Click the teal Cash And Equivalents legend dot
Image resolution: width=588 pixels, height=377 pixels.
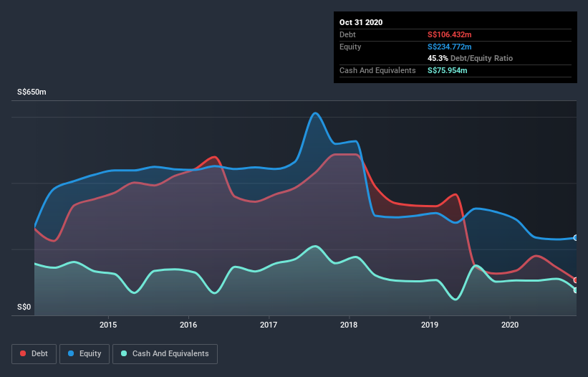(124, 353)
